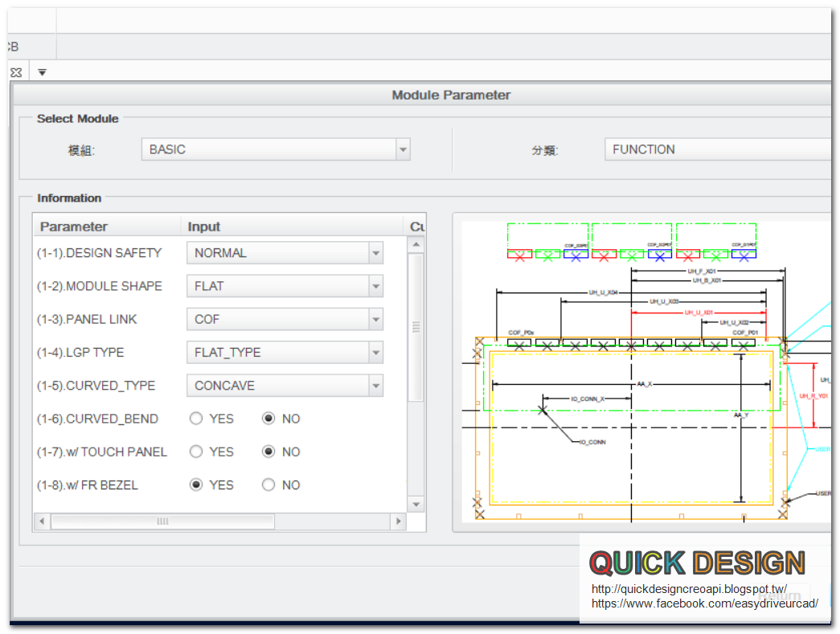Set w/ FR BEZEL to NO
This screenshot has height=634, width=840.
click(x=270, y=485)
